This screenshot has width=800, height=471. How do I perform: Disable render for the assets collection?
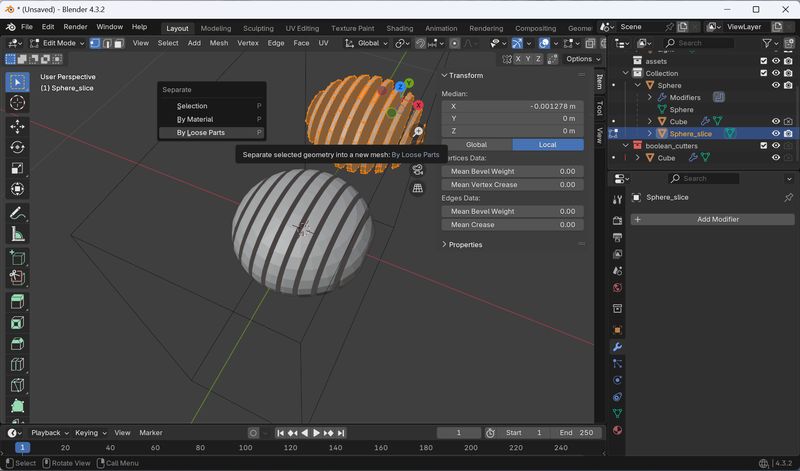coord(788,61)
